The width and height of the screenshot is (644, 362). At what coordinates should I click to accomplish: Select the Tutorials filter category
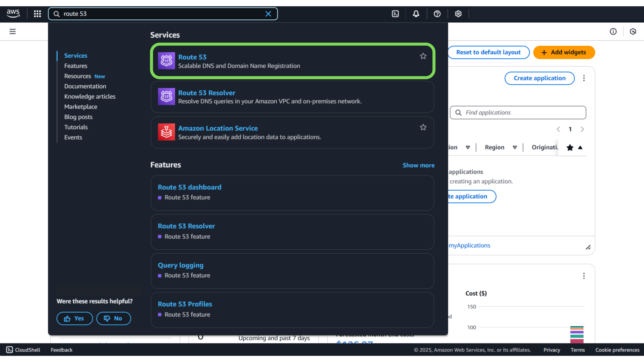click(76, 127)
